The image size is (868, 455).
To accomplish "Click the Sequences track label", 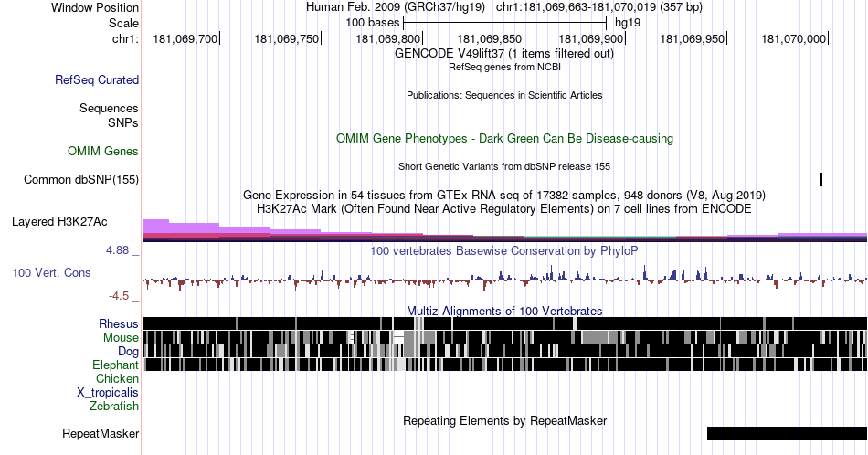I will 109,108.
